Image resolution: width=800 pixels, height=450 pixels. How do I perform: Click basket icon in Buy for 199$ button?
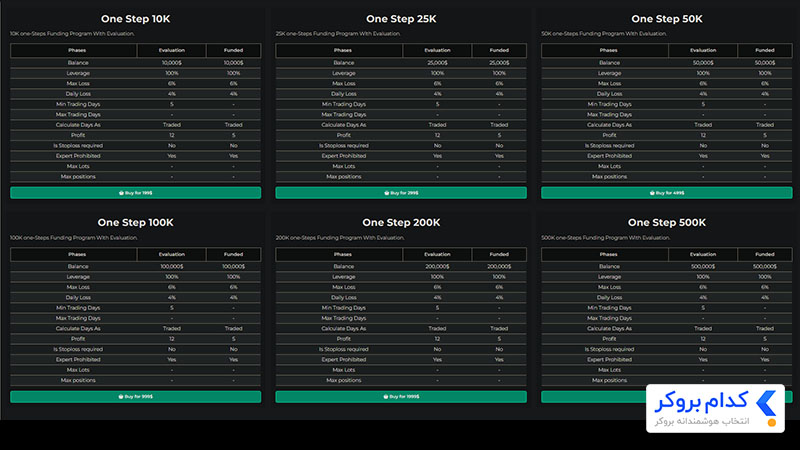(121, 193)
